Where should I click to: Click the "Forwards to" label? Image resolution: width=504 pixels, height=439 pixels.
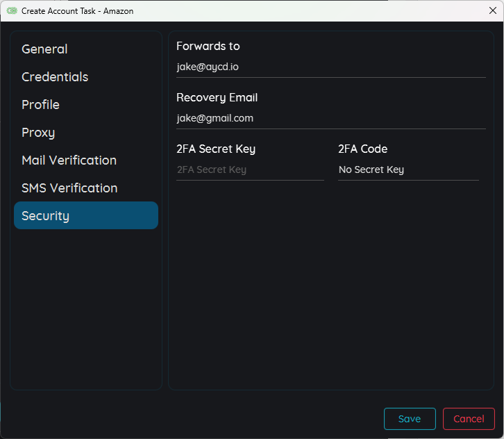tap(208, 46)
